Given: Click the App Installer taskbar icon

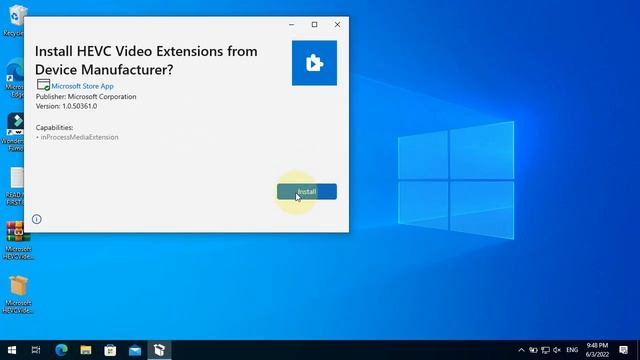Looking at the screenshot, I should [159, 350].
